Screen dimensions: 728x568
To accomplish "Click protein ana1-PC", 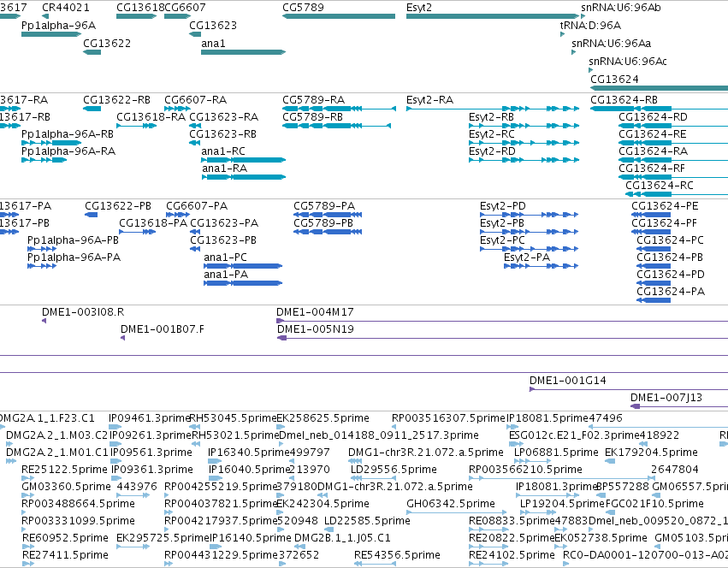I will 225,257.
